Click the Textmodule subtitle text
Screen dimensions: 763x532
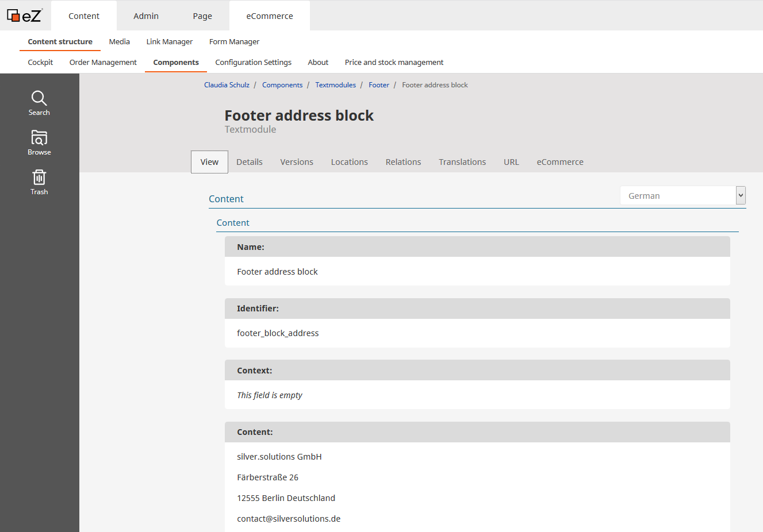point(250,129)
